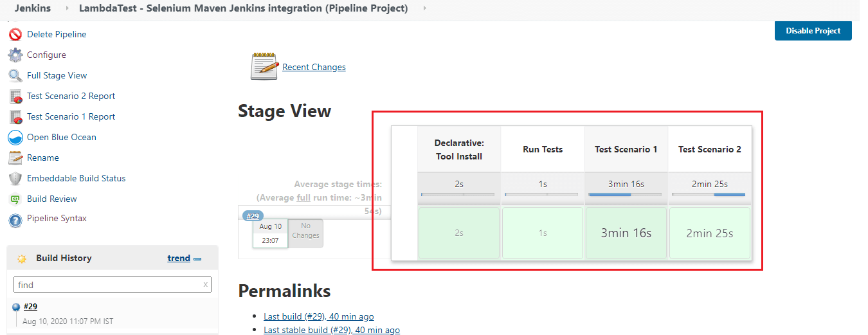The width and height of the screenshot is (868, 335).
Task: Collapse the Build History panel
Action: (x=197, y=258)
